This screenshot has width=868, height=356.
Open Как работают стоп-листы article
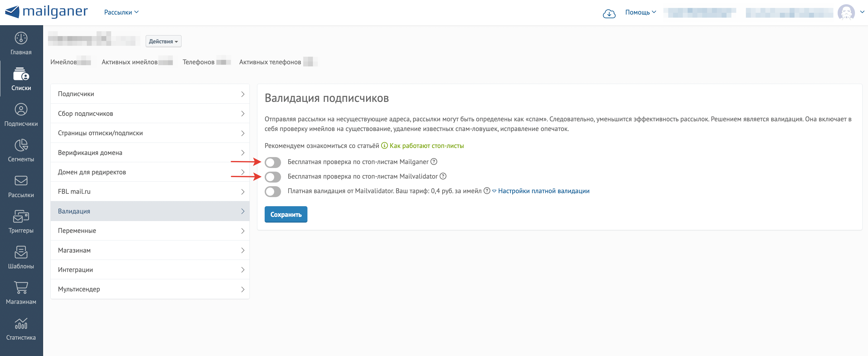tap(427, 146)
